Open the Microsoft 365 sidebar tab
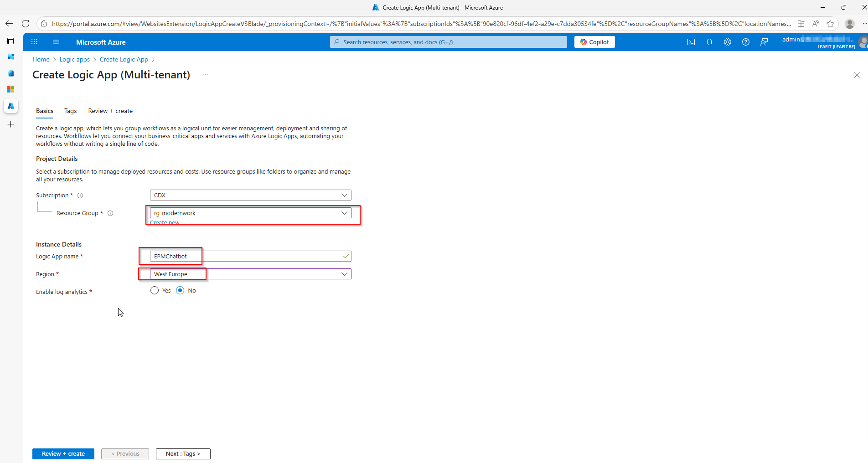Viewport: 868px width, 463px height. [x=11, y=89]
